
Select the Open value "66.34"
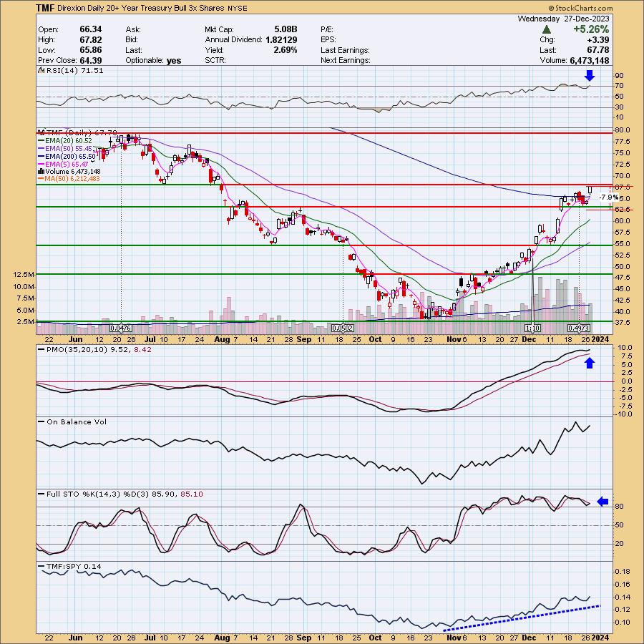point(91,29)
